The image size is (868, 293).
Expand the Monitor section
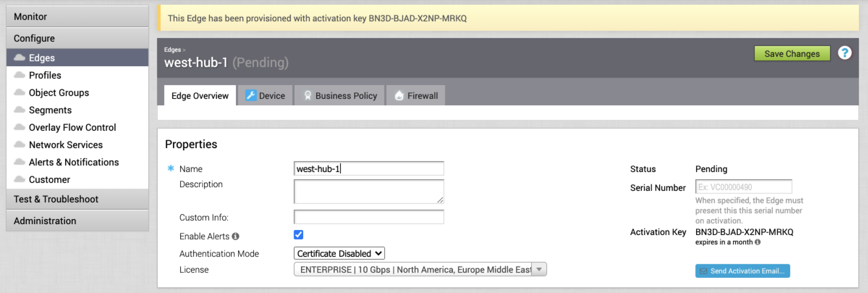pos(77,17)
